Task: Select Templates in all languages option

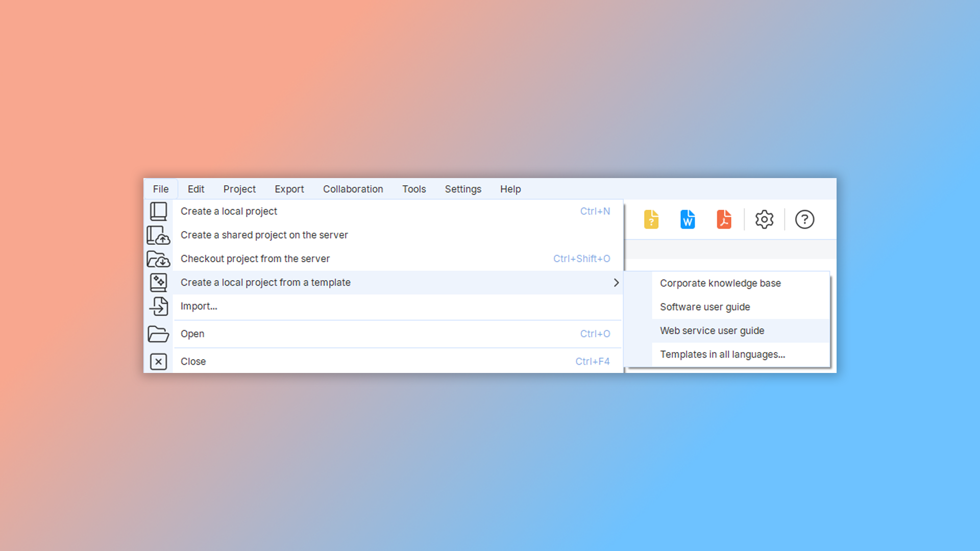Action: [x=722, y=355]
